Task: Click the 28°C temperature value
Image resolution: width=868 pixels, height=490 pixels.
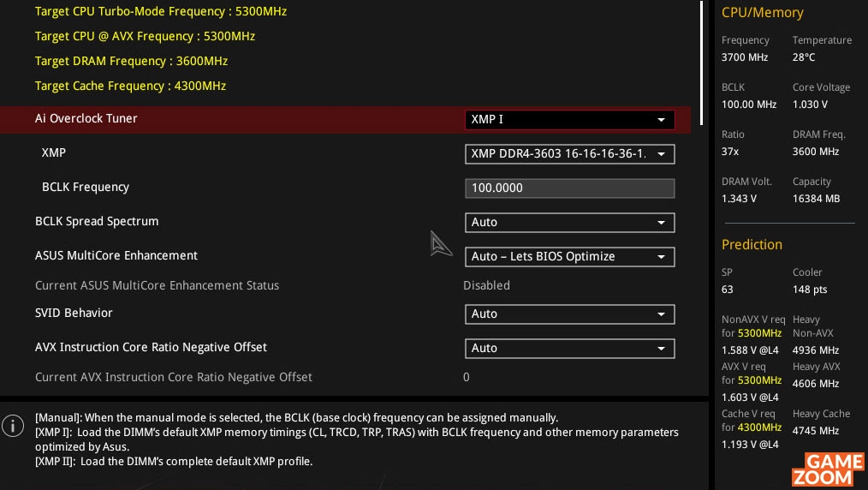Action: [804, 57]
